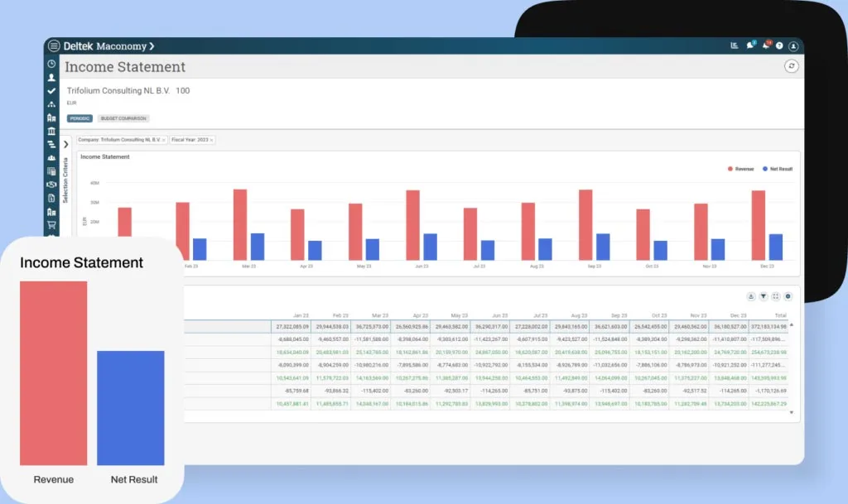This screenshot has height=504, width=848.
Task: Expand the table to full screen
Action: click(775, 296)
